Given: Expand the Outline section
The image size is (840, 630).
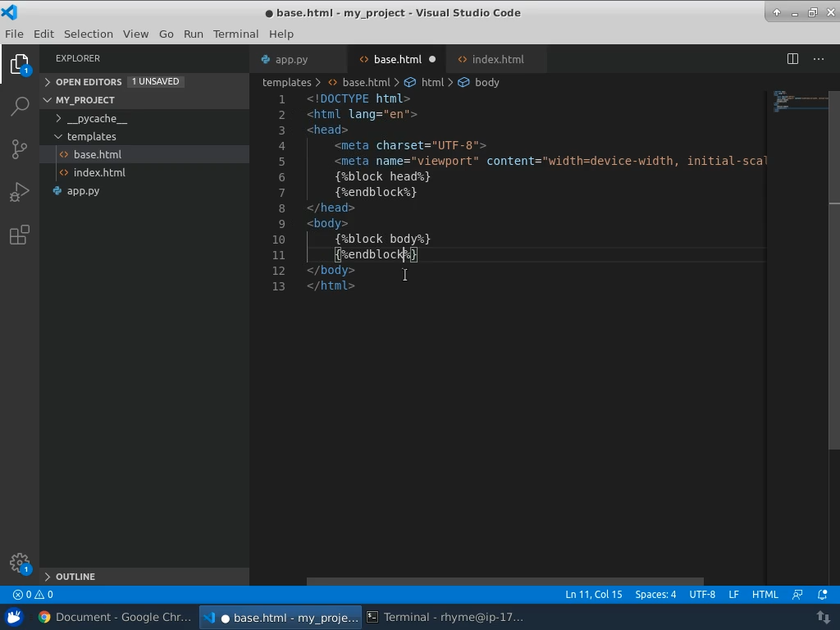Looking at the screenshot, I should coord(75,577).
